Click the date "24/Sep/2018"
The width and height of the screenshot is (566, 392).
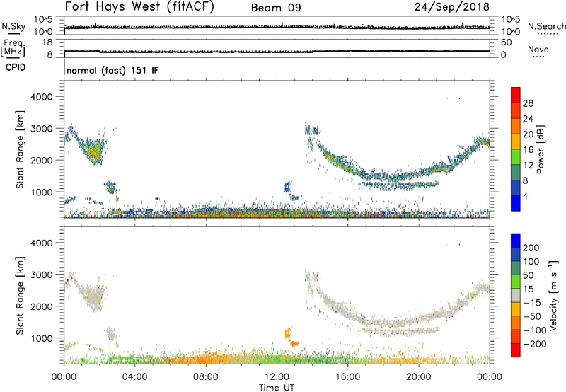(x=452, y=6)
